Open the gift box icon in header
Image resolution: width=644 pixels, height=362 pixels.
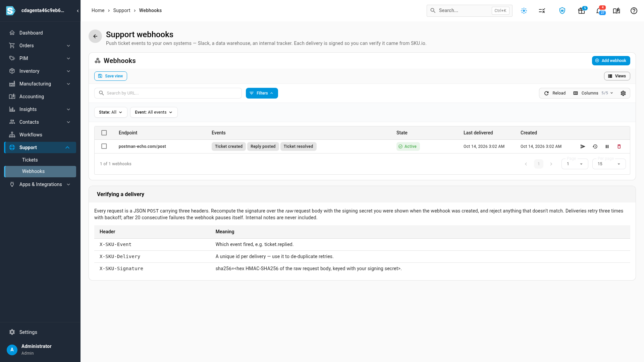(x=582, y=11)
